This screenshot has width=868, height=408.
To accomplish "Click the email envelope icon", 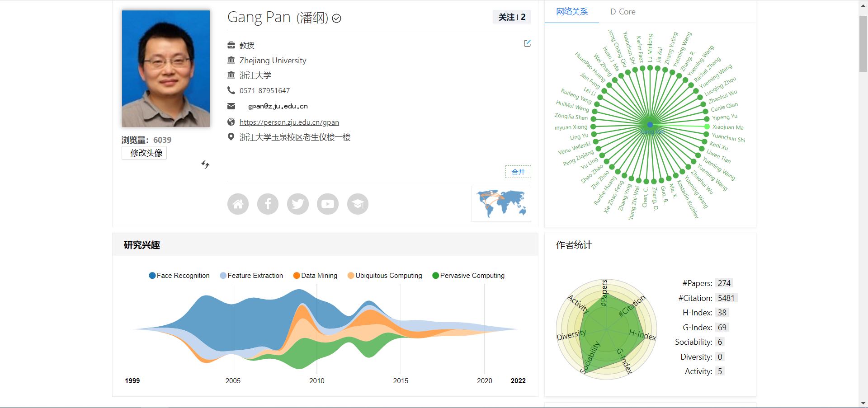I will pos(231,106).
